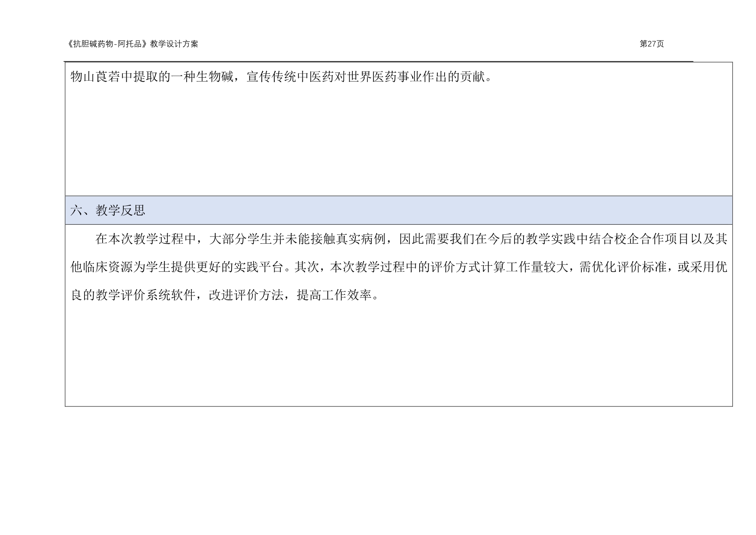This screenshot has width=756, height=535.
Task: Click the line beginning 良的教学评价系统软件
Action: click(225, 296)
